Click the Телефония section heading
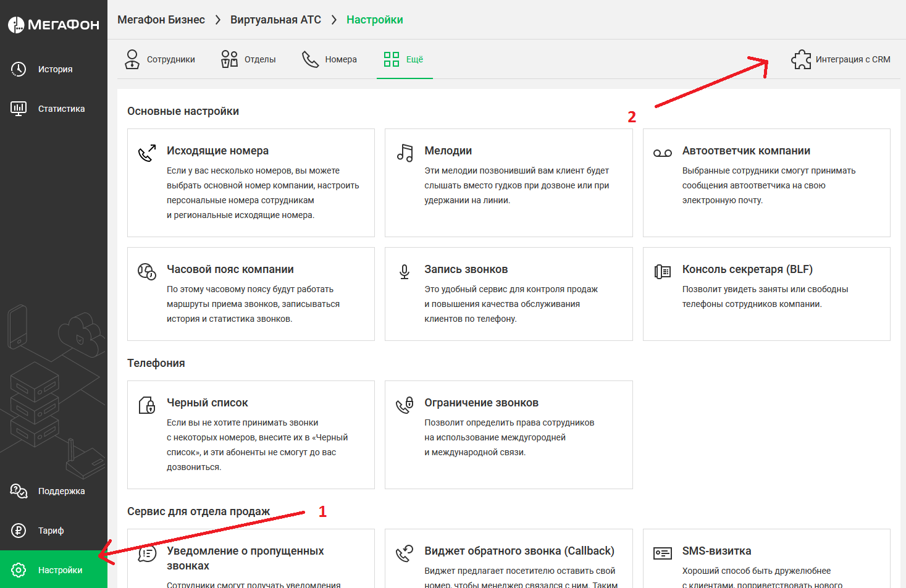906x588 pixels. click(156, 363)
